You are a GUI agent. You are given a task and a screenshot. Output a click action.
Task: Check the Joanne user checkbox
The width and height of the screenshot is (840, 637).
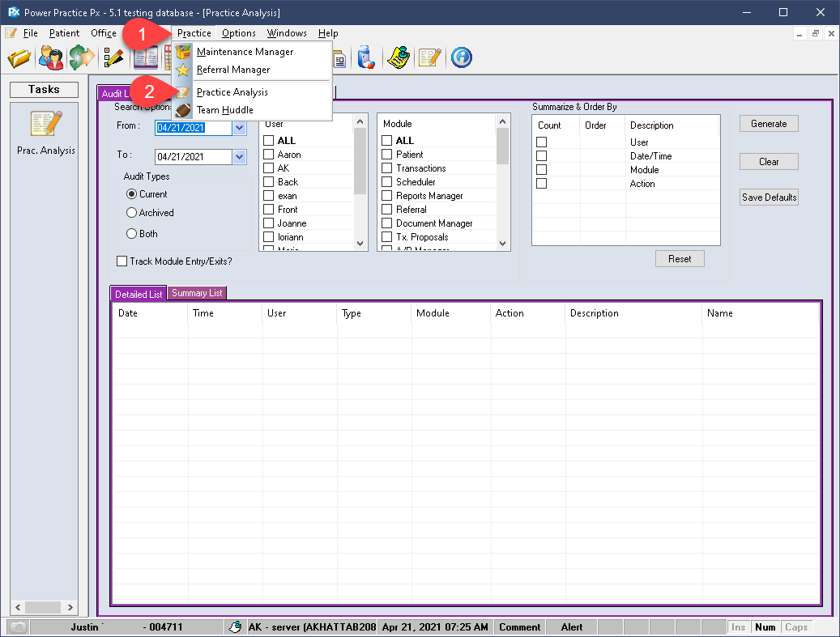tap(269, 223)
